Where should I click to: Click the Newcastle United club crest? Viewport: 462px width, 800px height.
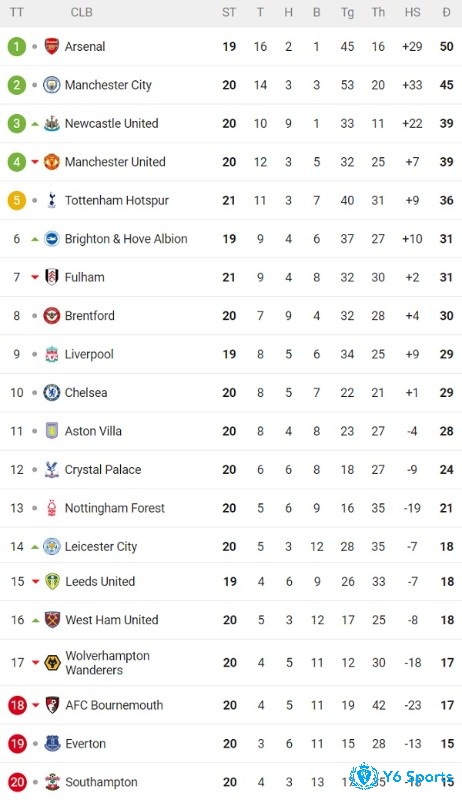click(52, 123)
